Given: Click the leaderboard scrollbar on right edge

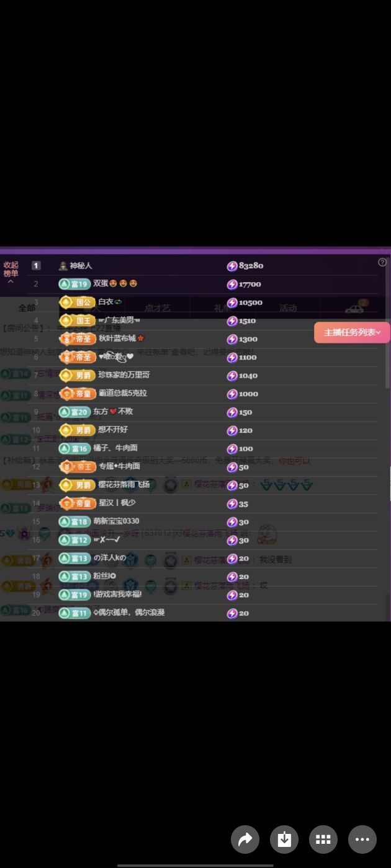Looking at the screenshot, I should 388,323.
